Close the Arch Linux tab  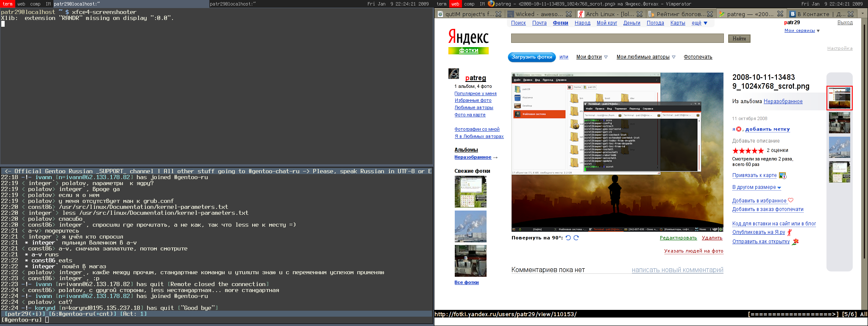pyautogui.click(x=640, y=14)
